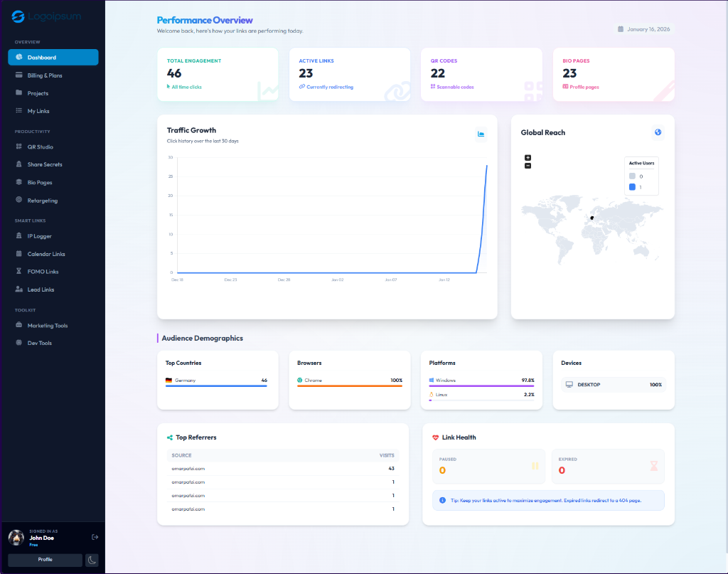This screenshot has height=574, width=728.
Task: Click the Profile button
Action: coord(44,560)
